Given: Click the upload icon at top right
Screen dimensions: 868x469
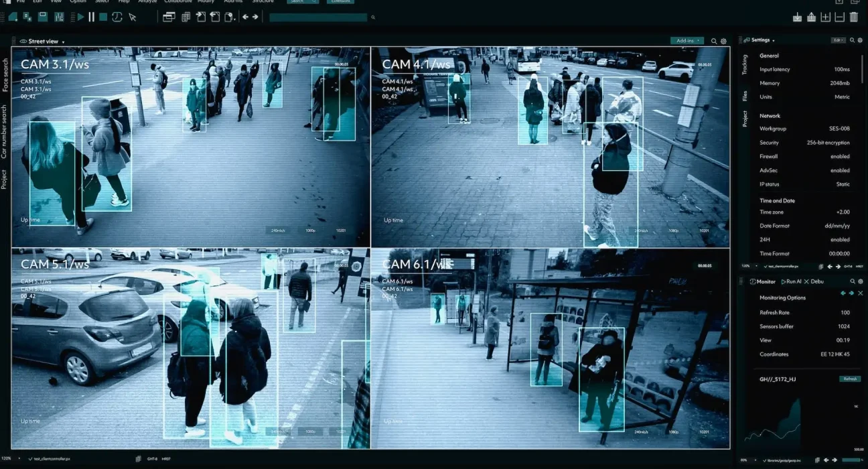Looking at the screenshot, I should tap(811, 17).
